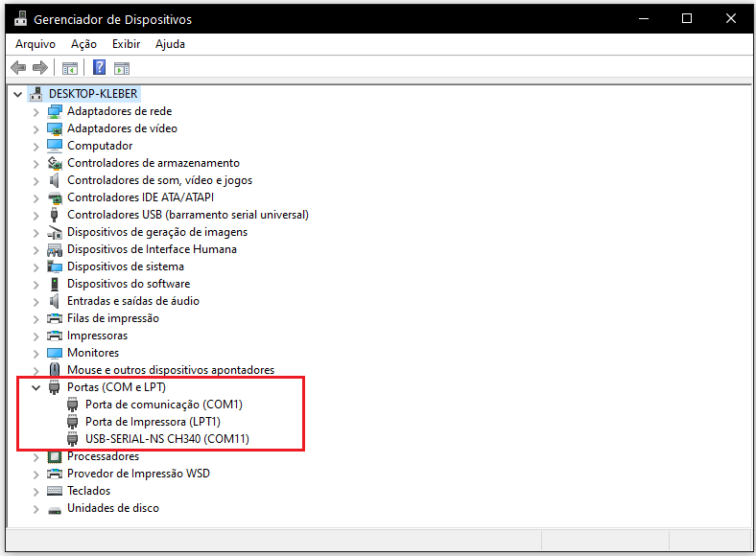The width and height of the screenshot is (756, 556).
Task: Click the USB plug icon for Controladores USB
Action: (x=55, y=215)
